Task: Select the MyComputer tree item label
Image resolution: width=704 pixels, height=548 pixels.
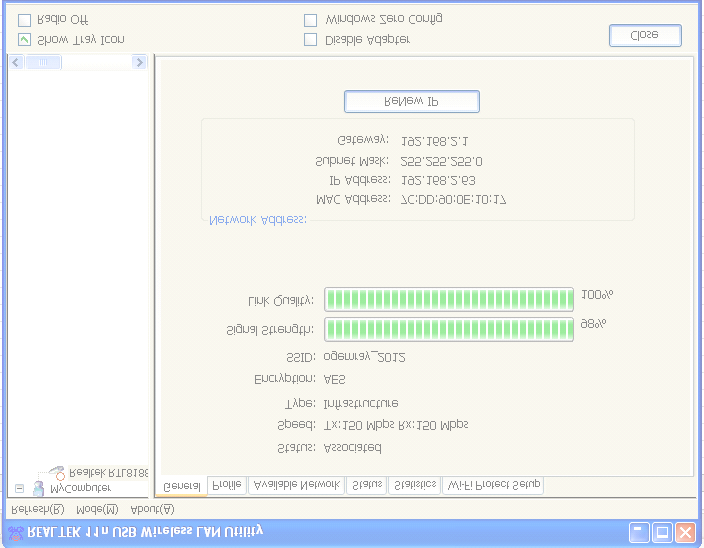Action: tap(80, 488)
